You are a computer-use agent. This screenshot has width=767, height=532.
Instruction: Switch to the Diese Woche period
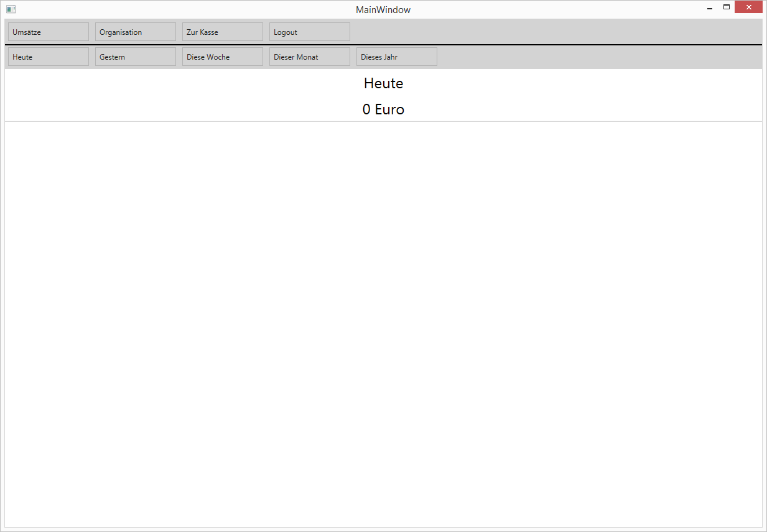click(223, 57)
